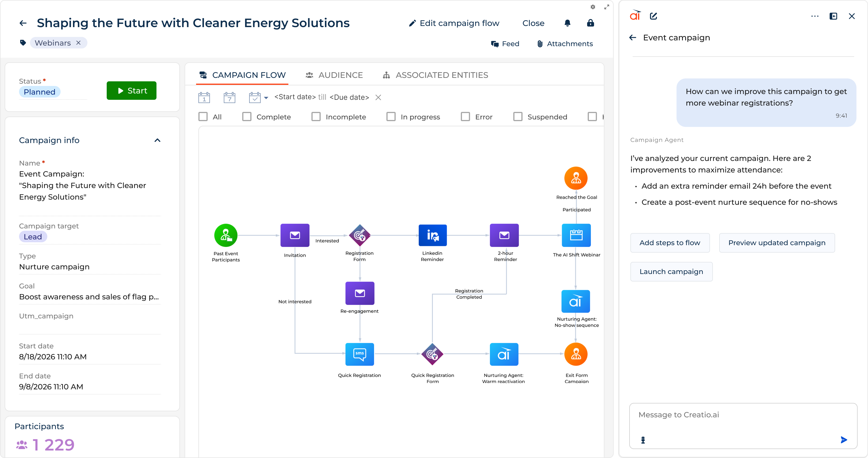
Task: Open the week calendar filter
Action: pyautogui.click(x=230, y=97)
